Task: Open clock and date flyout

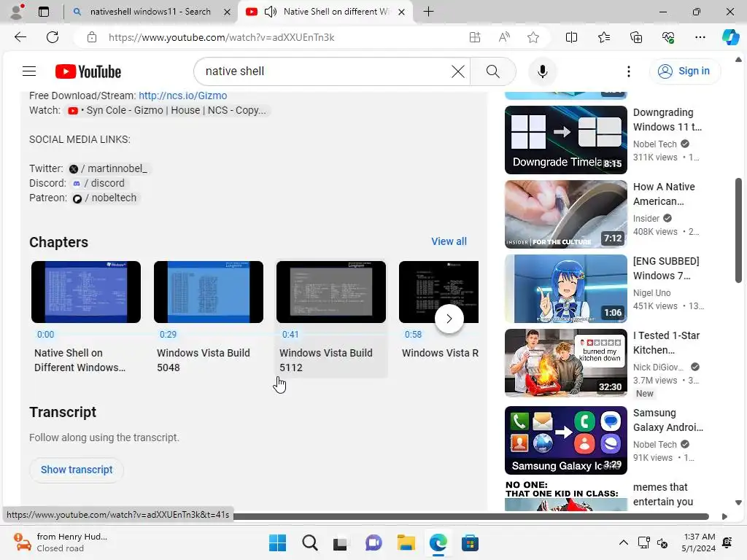Action: point(698,542)
